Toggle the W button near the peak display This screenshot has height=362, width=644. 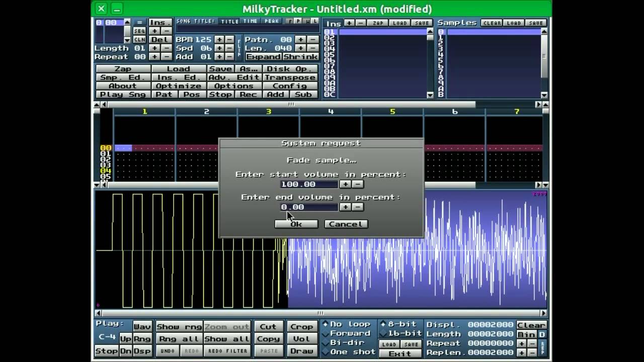[x=306, y=21]
